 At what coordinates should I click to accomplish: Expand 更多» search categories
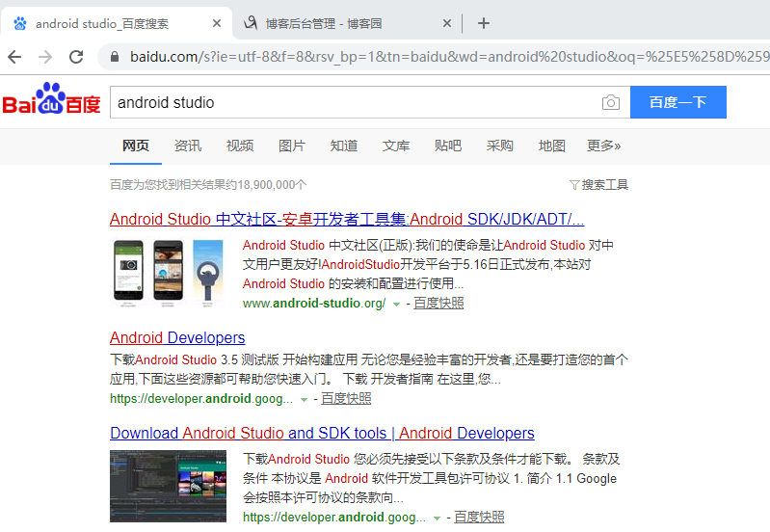[603, 146]
